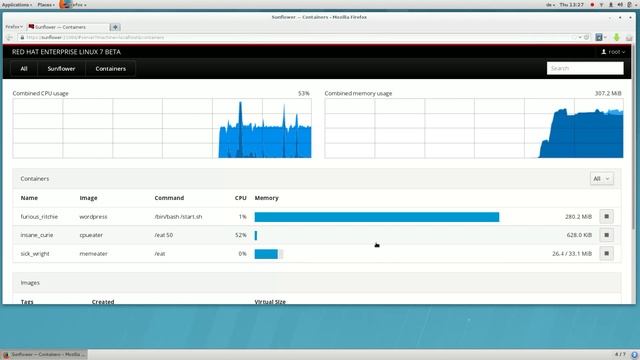Open the bookmarks icon in Firefox toolbar

click(x=599, y=37)
